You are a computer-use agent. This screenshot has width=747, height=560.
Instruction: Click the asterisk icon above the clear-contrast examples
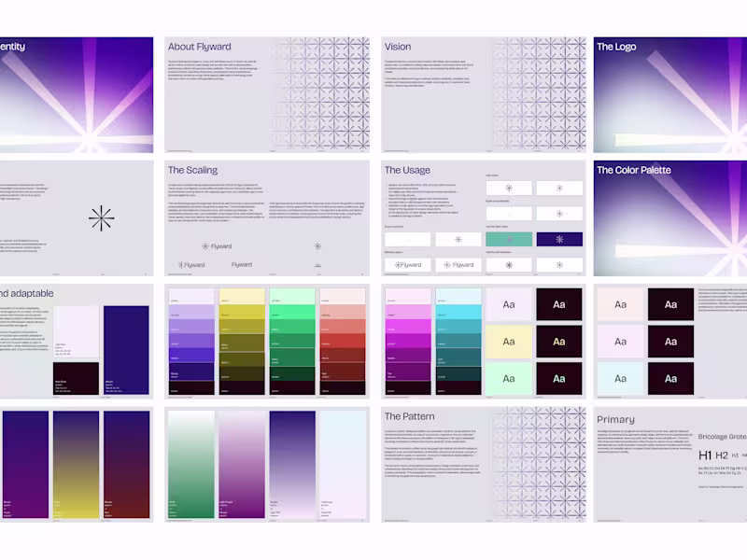point(509,188)
